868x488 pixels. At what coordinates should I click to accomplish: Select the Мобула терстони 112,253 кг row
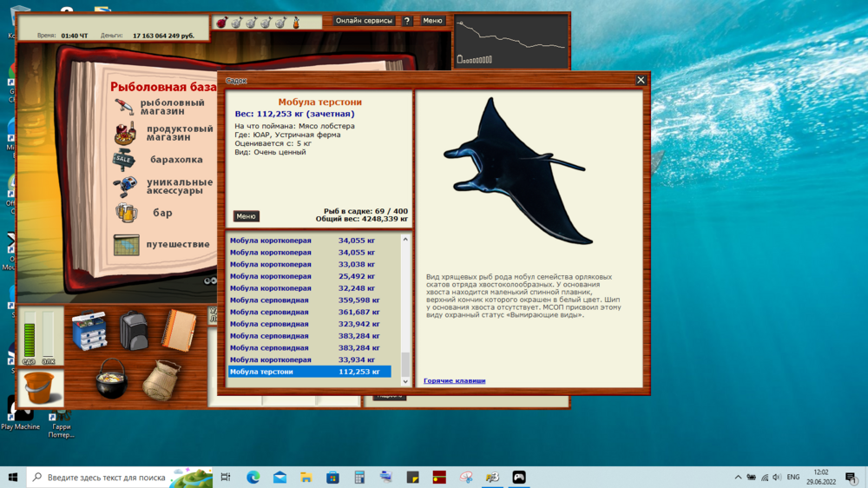click(x=310, y=372)
